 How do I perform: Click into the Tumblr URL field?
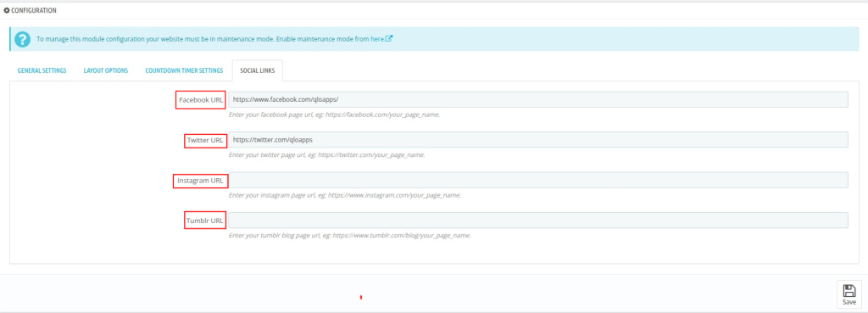(538, 220)
